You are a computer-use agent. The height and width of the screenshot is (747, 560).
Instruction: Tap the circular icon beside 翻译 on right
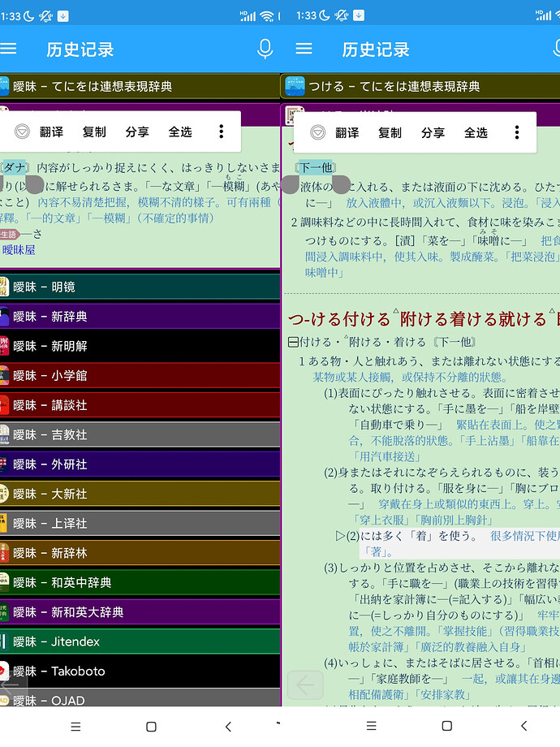pos(317,132)
